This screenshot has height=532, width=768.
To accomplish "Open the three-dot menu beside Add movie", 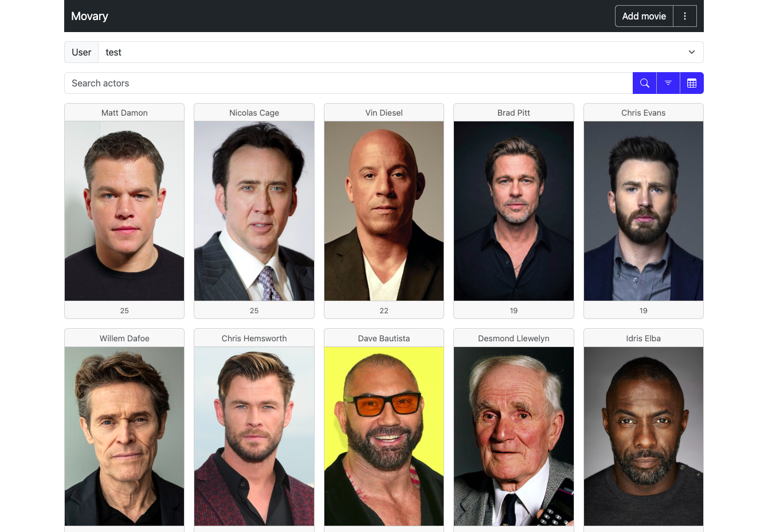I will (x=685, y=16).
